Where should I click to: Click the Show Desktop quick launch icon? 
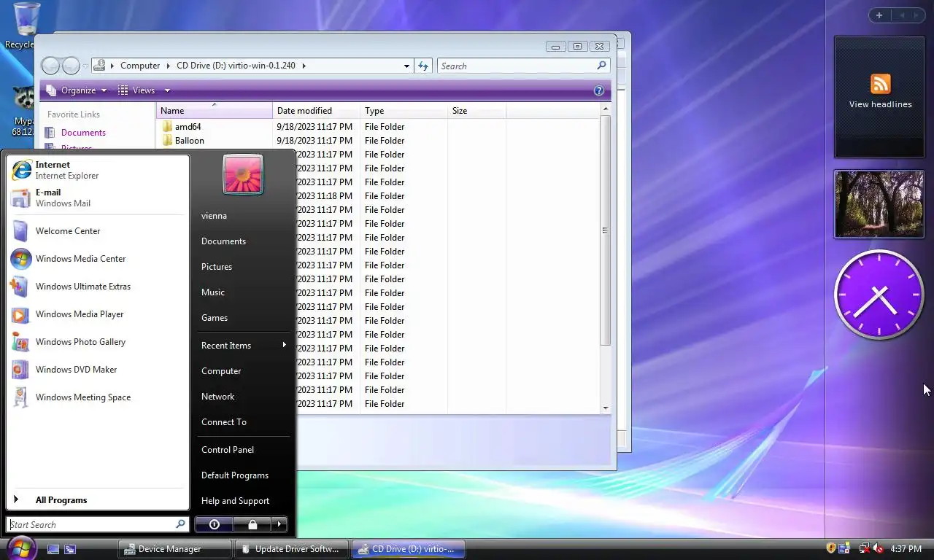(x=53, y=549)
